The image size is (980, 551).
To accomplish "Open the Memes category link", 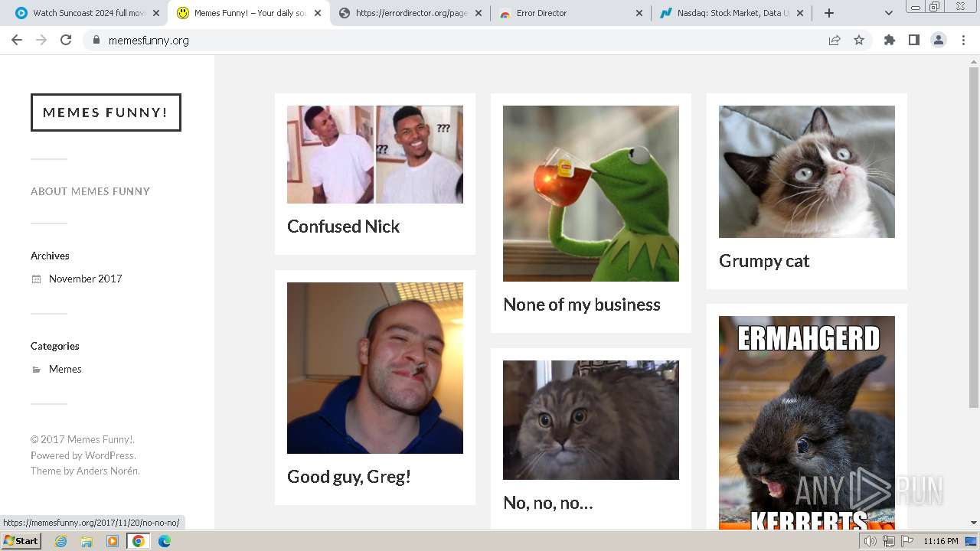I will [65, 369].
